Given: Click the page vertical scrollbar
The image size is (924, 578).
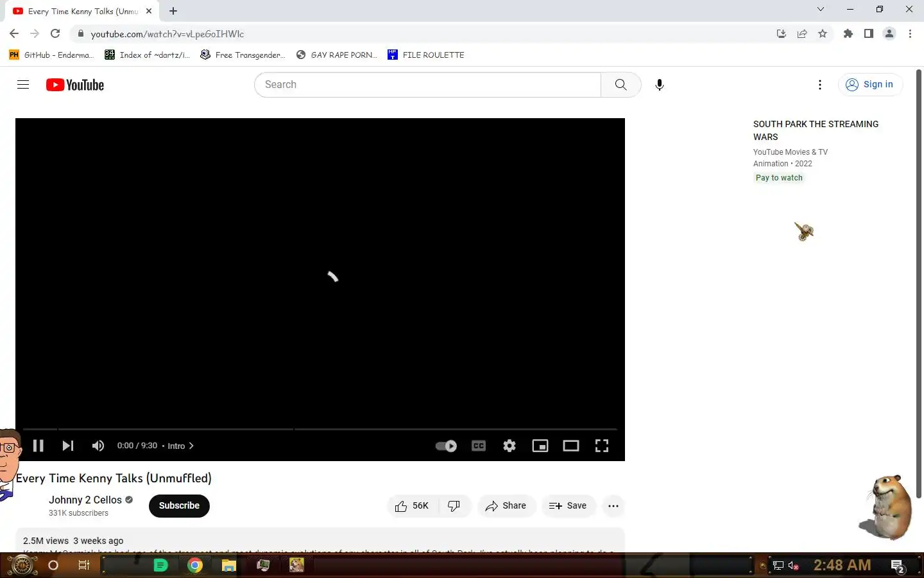Looking at the screenshot, I should tap(919, 284).
